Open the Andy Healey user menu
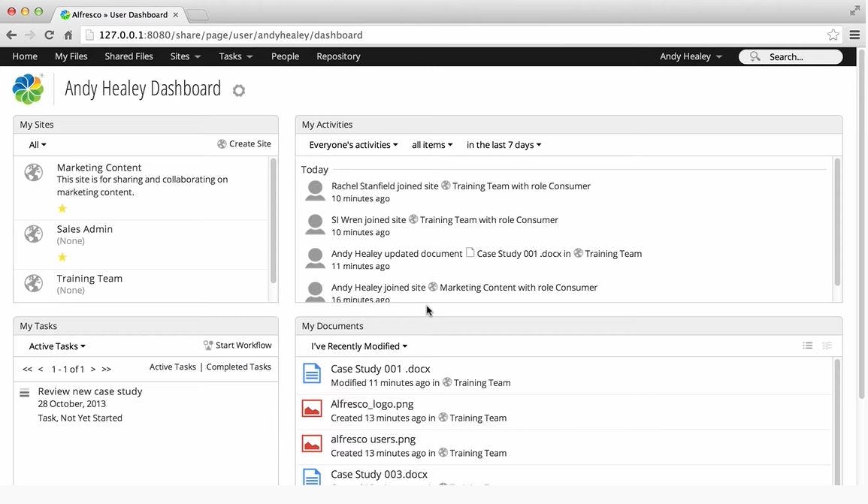 point(691,56)
